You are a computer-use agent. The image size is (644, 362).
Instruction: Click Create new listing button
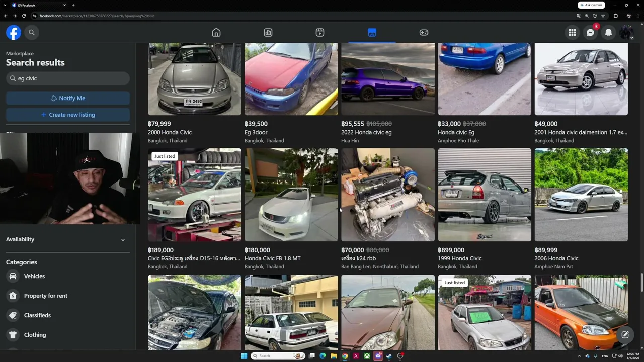coord(68,115)
